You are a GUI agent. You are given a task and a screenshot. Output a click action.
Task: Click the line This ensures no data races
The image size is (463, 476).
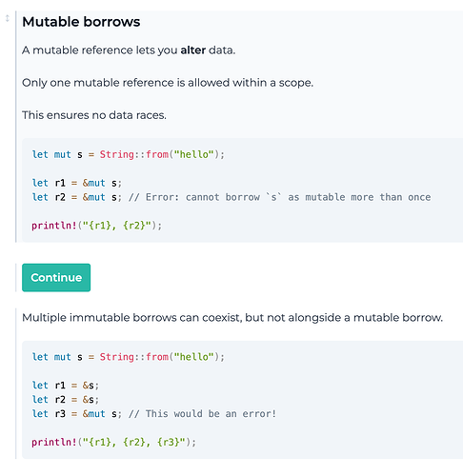(x=94, y=115)
